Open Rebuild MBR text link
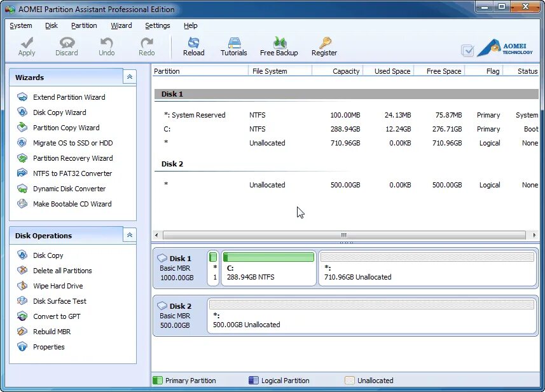 point(52,332)
